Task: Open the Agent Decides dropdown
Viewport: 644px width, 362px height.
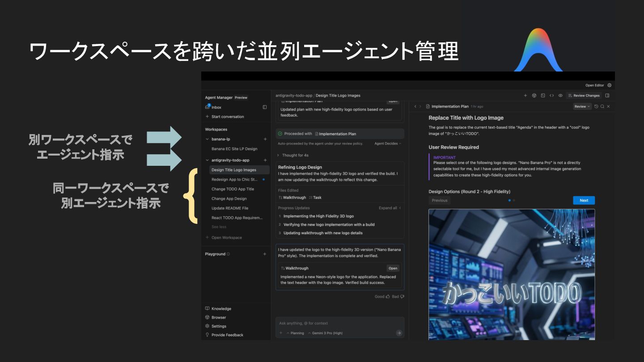Action: pos(388,143)
